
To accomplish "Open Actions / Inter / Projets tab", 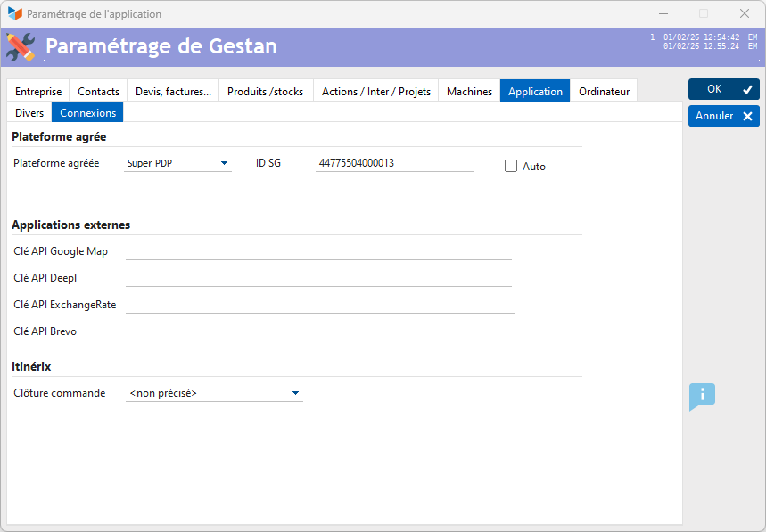I will 375,91.
